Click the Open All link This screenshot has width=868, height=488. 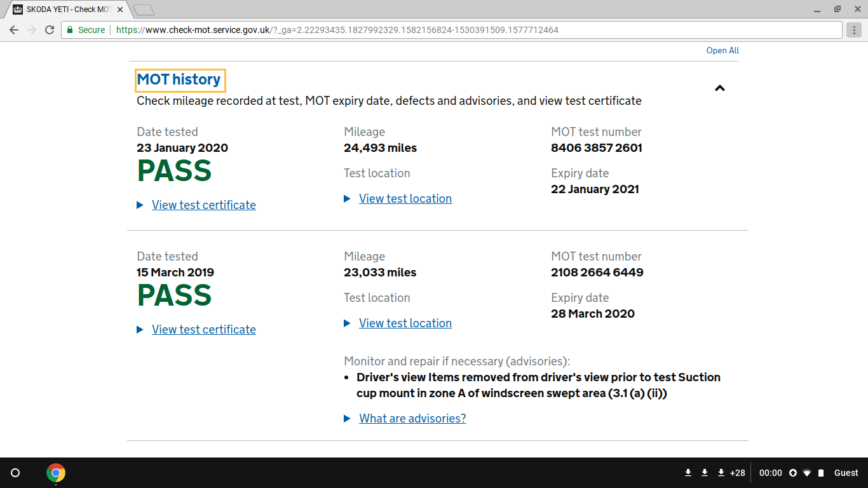tap(722, 51)
